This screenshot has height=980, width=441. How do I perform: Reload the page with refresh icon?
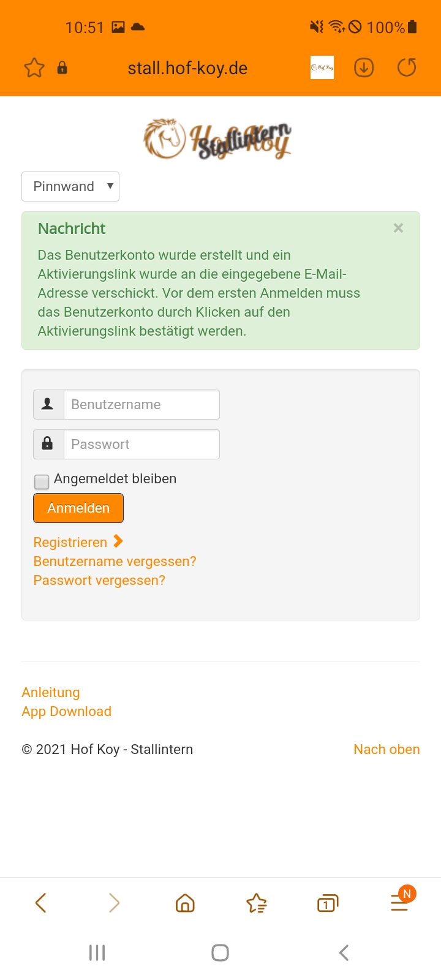[x=407, y=67]
